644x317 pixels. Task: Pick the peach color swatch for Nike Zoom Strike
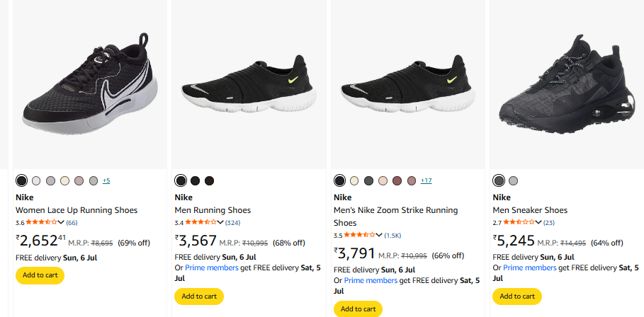pyautogui.click(x=383, y=180)
